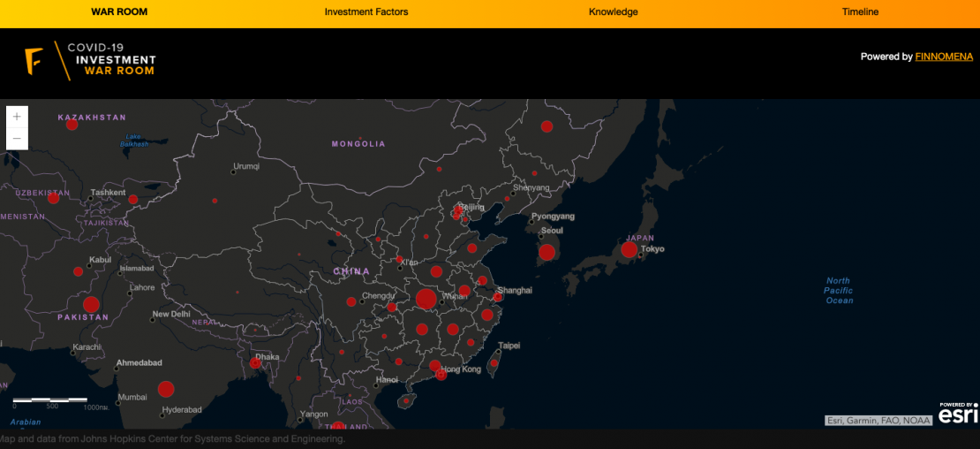The width and height of the screenshot is (980, 449).
Task: Select the red marker near Taipei
Action: (x=494, y=362)
